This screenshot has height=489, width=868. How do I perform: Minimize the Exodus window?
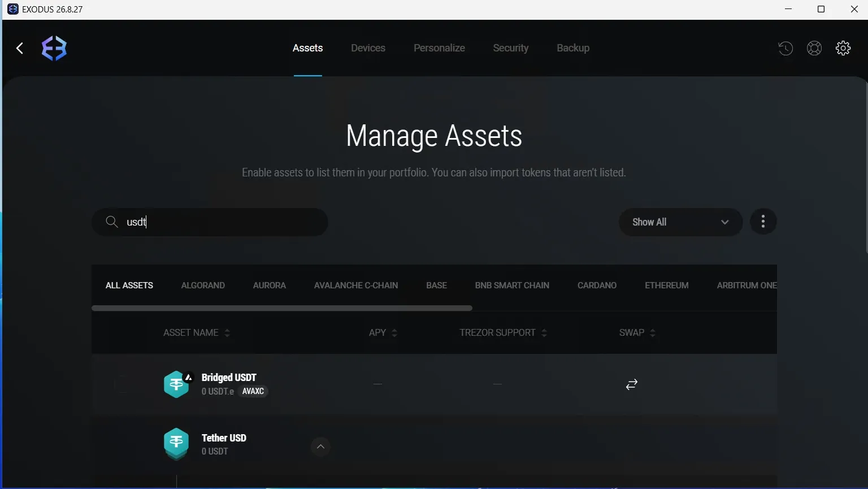click(x=789, y=9)
